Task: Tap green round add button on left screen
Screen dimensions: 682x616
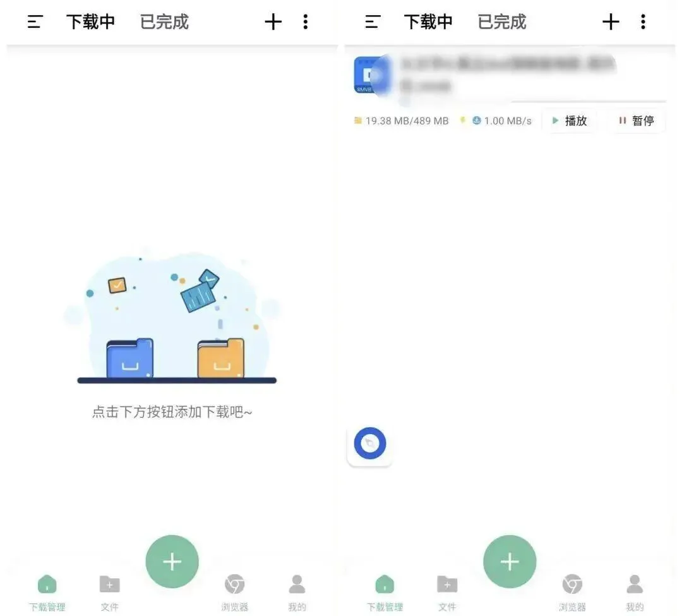Action: [x=172, y=561]
